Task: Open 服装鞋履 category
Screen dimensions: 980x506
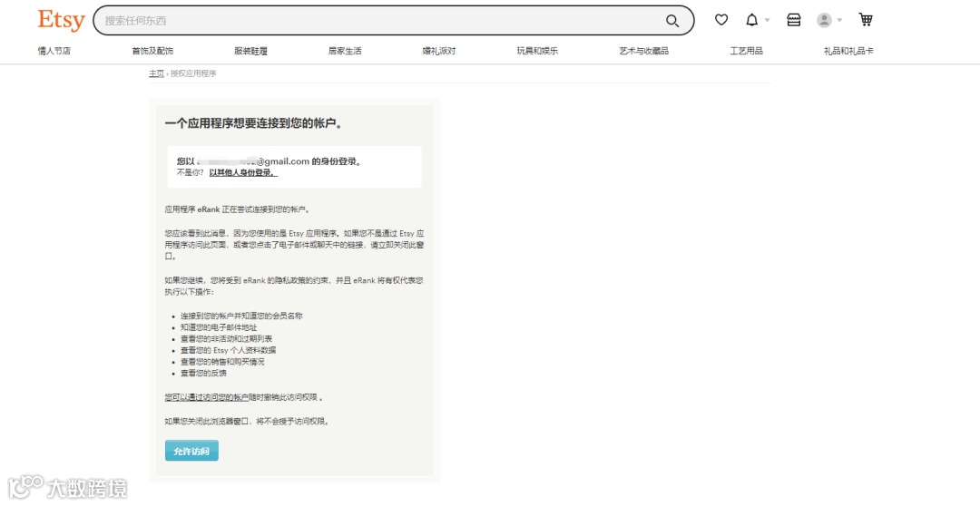Action: (250, 51)
